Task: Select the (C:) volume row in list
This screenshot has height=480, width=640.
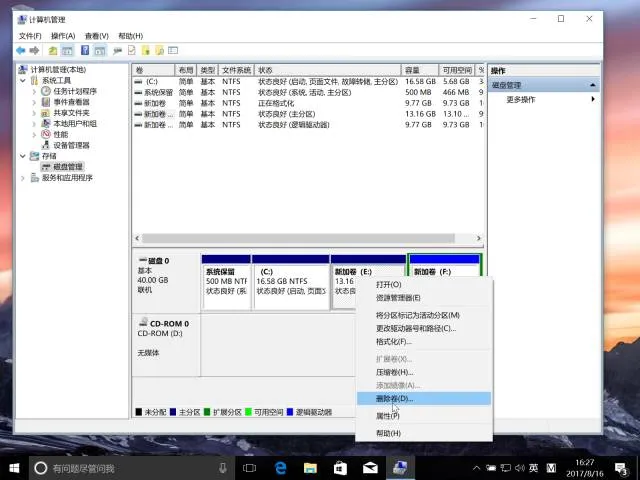Action: (309, 82)
